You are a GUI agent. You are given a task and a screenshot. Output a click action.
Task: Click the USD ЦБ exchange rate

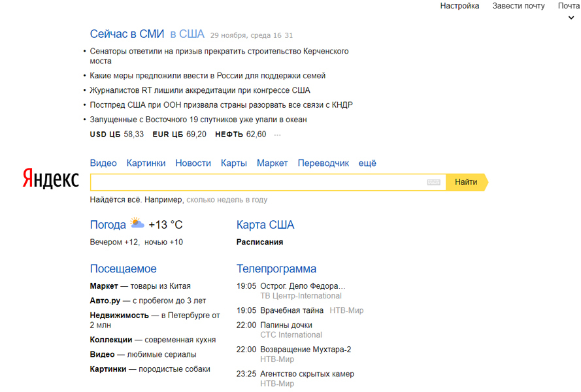coord(116,135)
